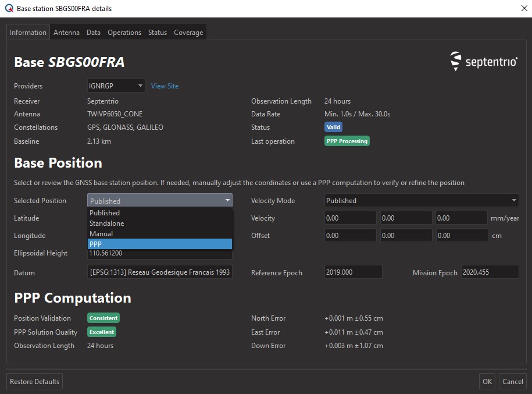Collapse the Selected Position combo box

[160, 201]
